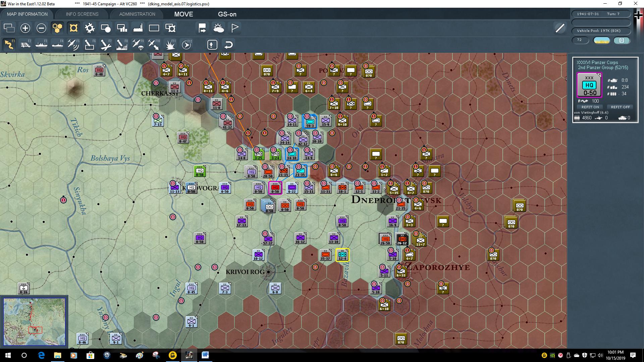This screenshot has width=644, height=362.
Task: Click the flag with arrow icon
Action: tap(202, 28)
